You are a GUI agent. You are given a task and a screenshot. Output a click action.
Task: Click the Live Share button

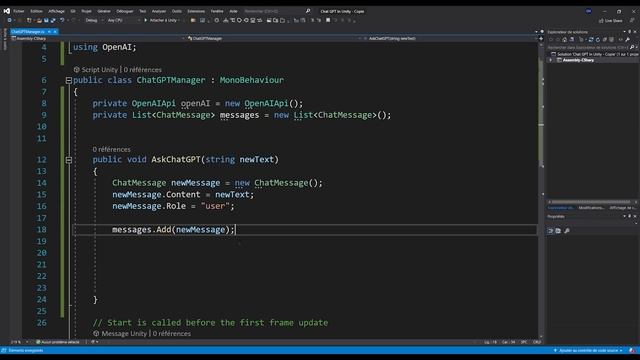pos(610,20)
